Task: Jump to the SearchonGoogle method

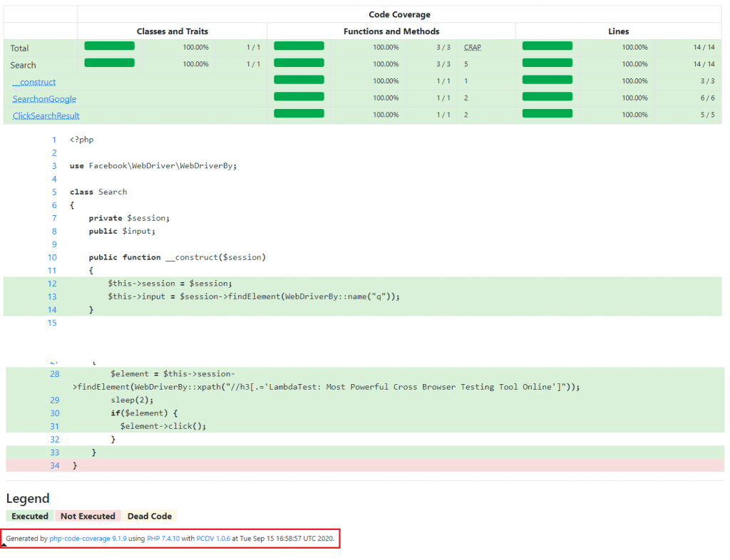Action: (44, 99)
